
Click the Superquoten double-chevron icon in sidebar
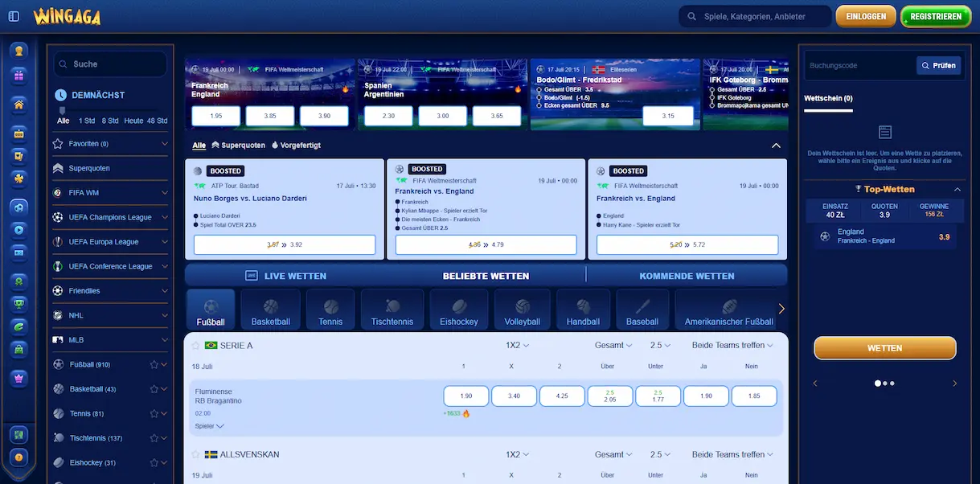point(58,168)
